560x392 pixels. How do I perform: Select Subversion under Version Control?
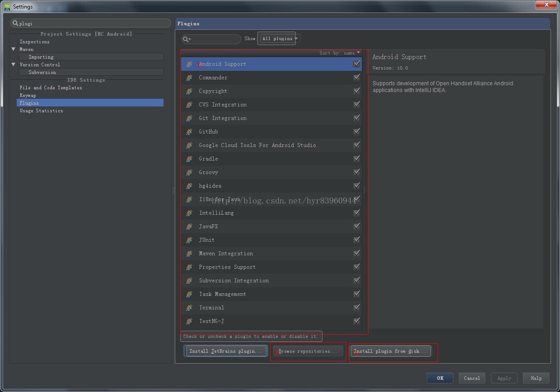point(90,72)
